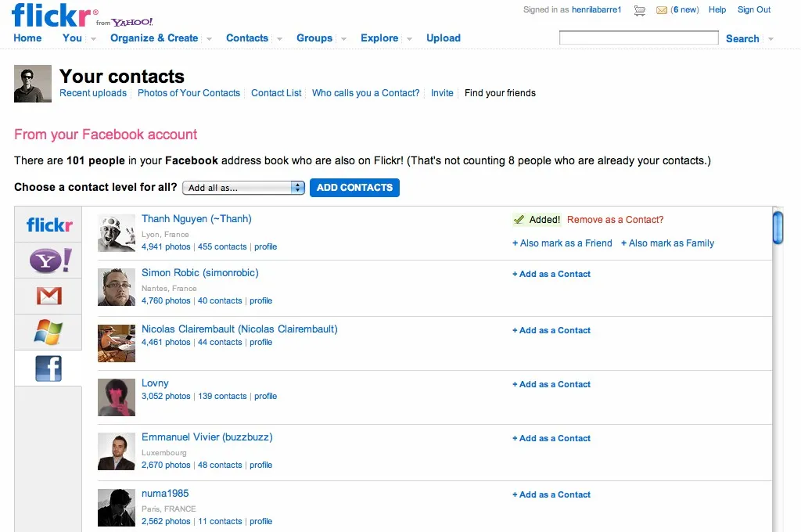Open the Upload menu item
Screen dimensions: 801x532
pos(444,38)
